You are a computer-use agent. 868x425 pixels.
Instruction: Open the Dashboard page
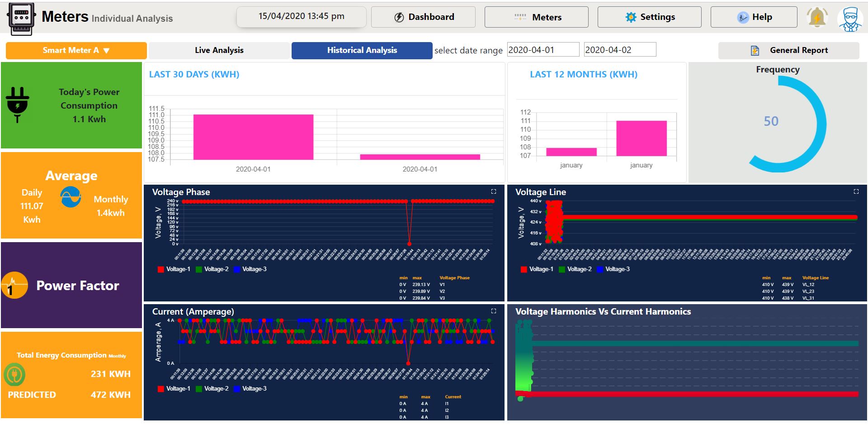pos(423,17)
